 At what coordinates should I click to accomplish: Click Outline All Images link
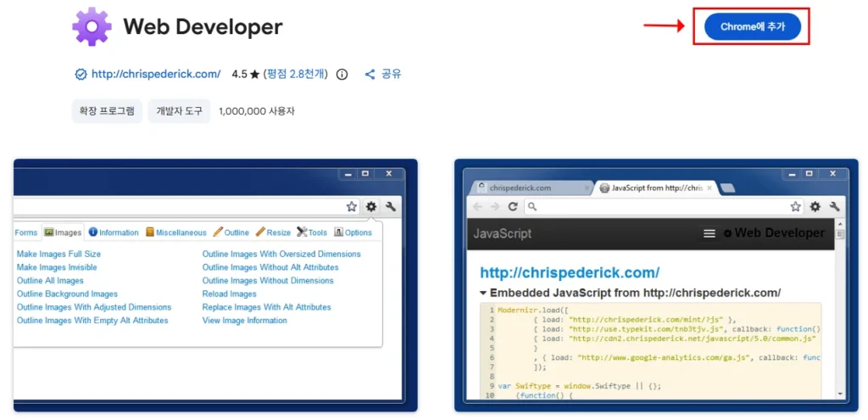(x=50, y=281)
